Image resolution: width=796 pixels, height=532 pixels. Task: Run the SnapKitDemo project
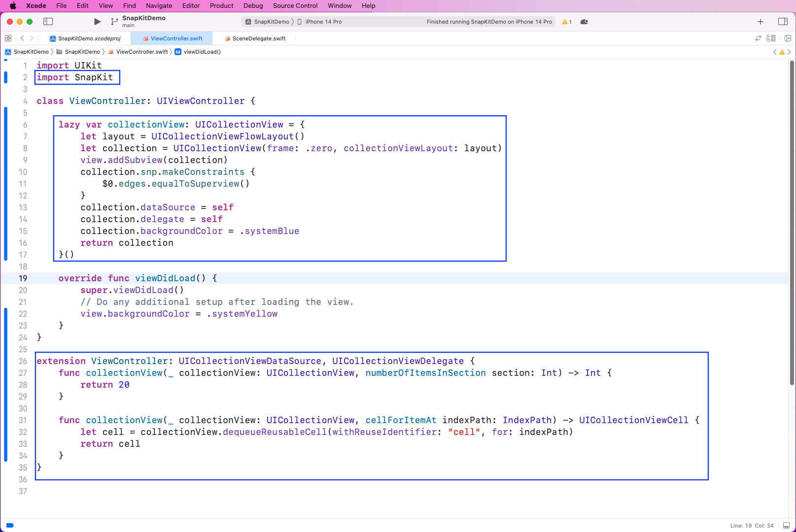pos(97,22)
